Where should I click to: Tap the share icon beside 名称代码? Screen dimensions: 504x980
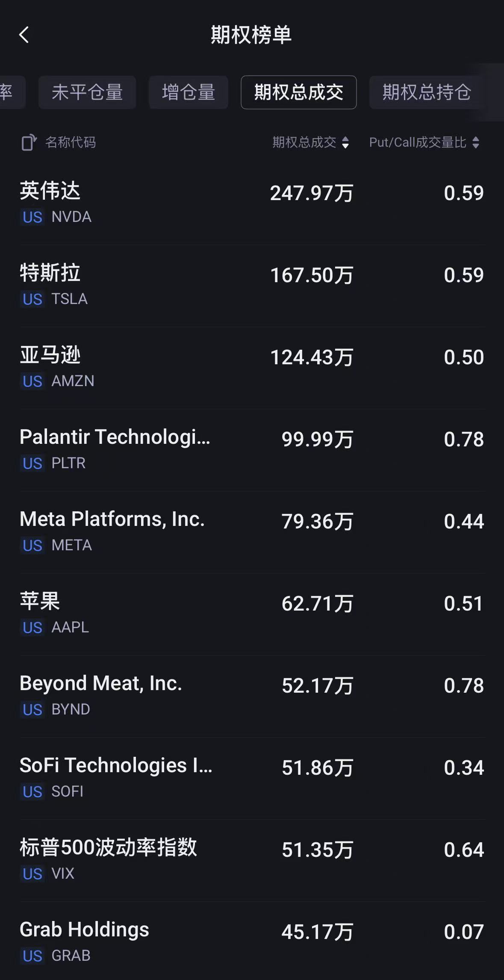coord(29,142)
